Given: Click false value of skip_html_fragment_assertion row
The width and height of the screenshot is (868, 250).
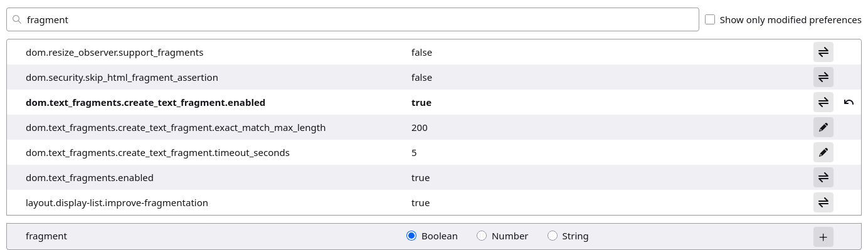Looking at the screenshot, I should click(x=421, y=78).
